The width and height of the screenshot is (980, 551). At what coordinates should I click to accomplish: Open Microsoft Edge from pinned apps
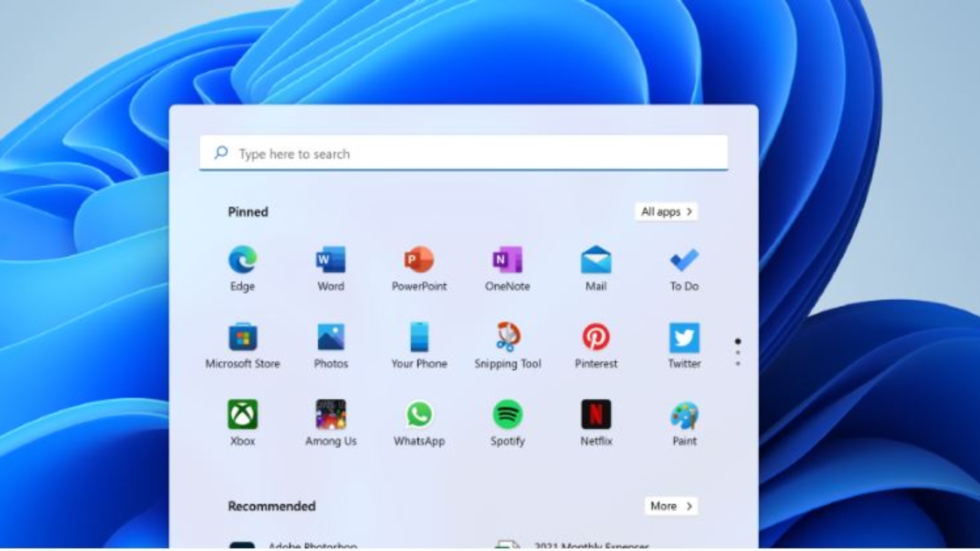[x=243, y=263]
